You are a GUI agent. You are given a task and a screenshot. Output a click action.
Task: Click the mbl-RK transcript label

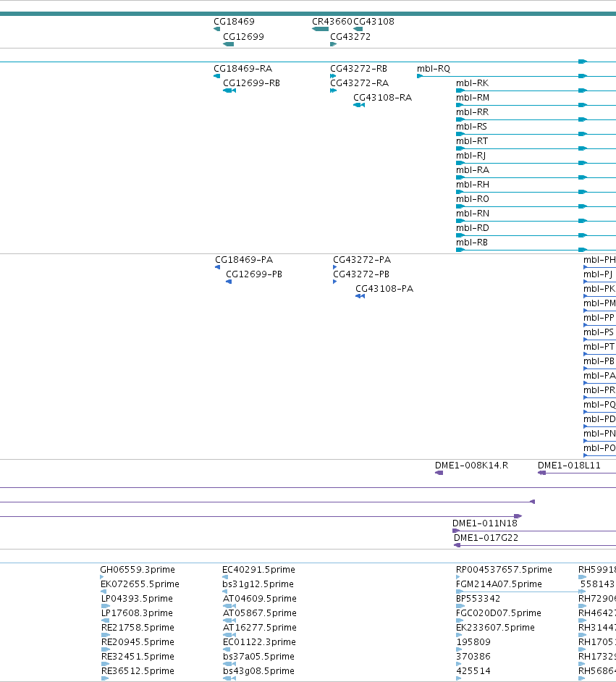click(472, 83)
